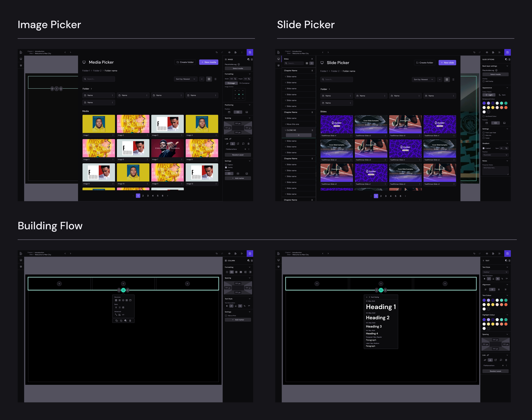Switch Slides sidebar to grid view
The height and width of the screenshot is (420, 532).
click(307, 63)
